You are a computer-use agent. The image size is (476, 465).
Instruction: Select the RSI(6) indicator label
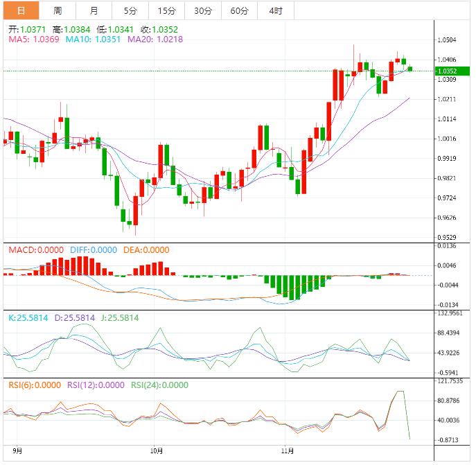click(35, 385)
